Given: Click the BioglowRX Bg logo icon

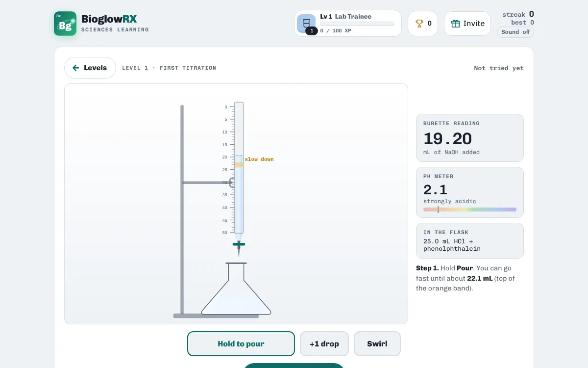Looking at the screenshot, I should click(x=65, y=24).
